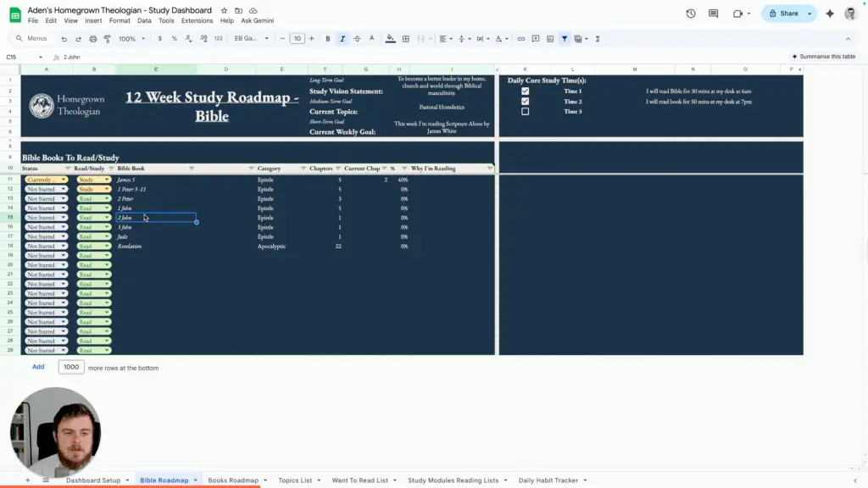This screenshot has height=488, width=868.
Task: Open version history clock icon
Action: tap(691, 14)
